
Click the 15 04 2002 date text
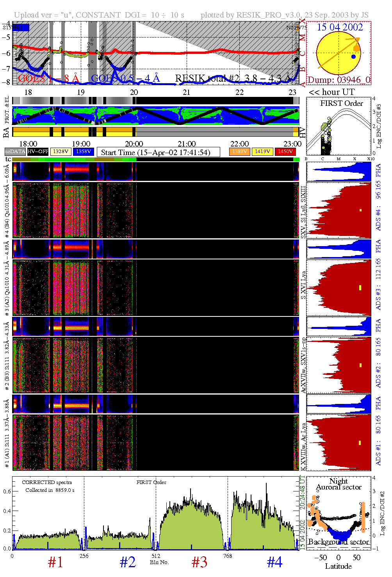point(340,27)
